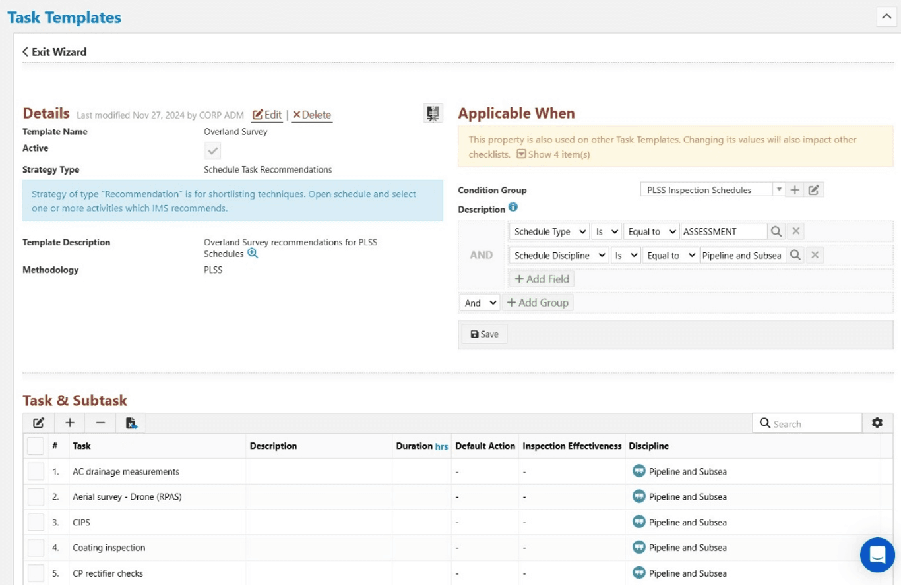Click discipline icon in CIPS row
Screen dimensions: 901x588
click(x=639, y=522)
